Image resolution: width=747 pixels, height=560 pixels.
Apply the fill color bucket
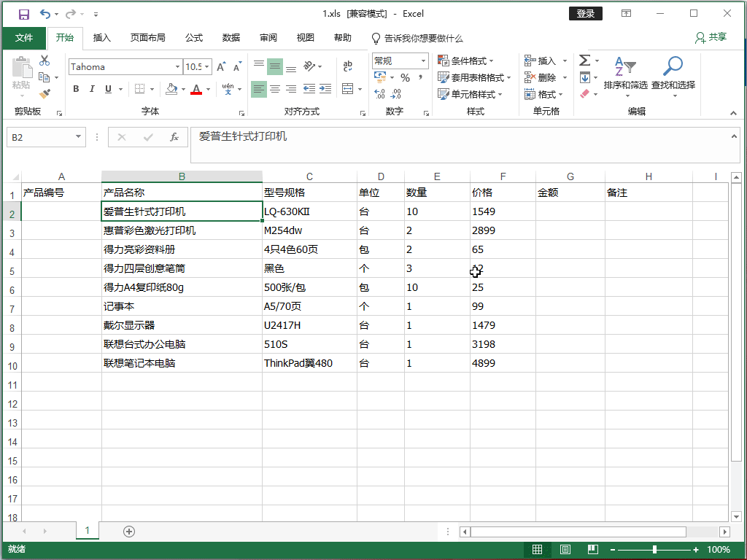(x=171, y=88)
